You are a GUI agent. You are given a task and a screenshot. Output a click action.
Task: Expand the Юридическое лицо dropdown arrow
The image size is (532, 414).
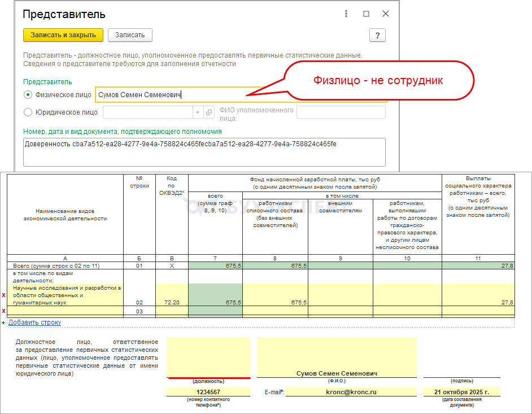pos(198,112)
